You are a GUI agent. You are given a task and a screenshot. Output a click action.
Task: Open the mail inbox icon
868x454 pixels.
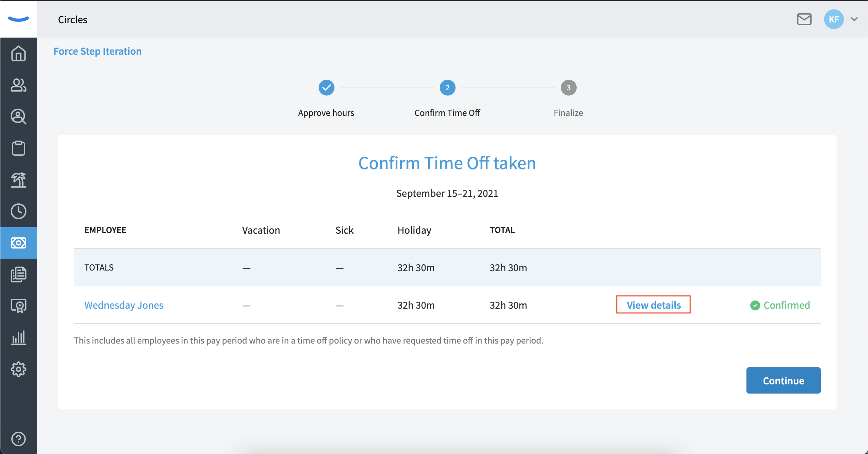[x=804, y=19]
